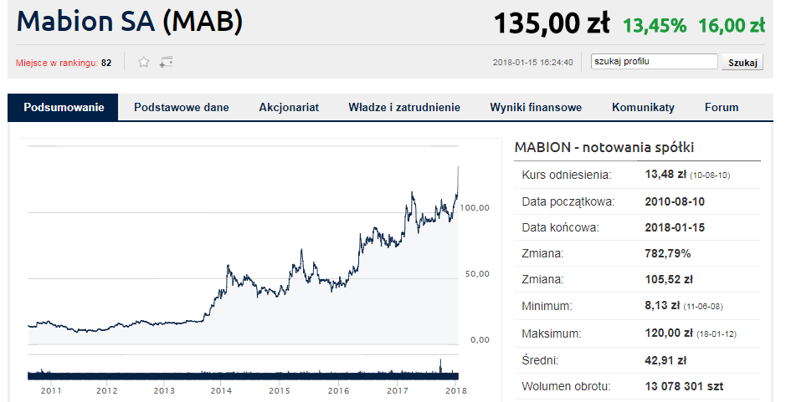The width and height of the screenshot is (786, 402).
Task: Open the Podsumowanie tab
Action: pyautogui.click(x=63, y=107)
